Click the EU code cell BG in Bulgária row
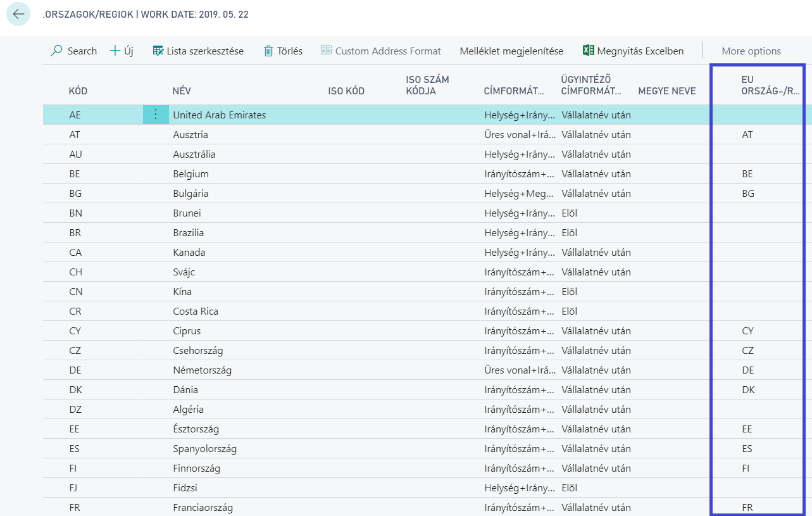Image resolution: width=812 pixels, height=516 pixels. click(748, 194)
